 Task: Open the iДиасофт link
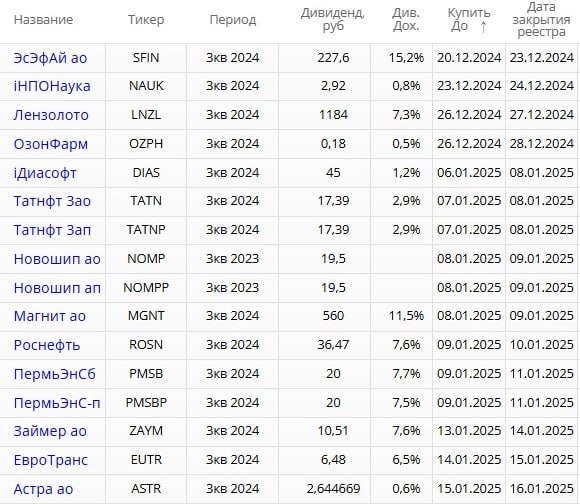pyautogui.click(x=45, y=173)
